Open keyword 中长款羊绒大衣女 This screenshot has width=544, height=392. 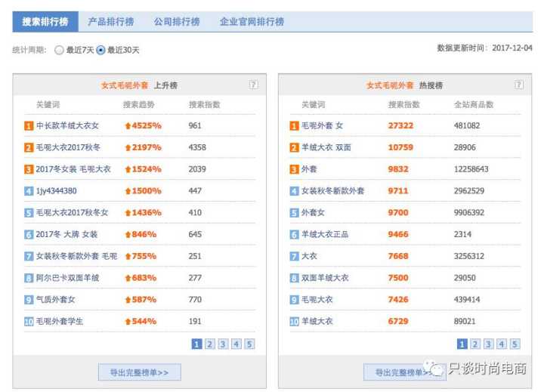pyautogui.click(x=67, y=126)
